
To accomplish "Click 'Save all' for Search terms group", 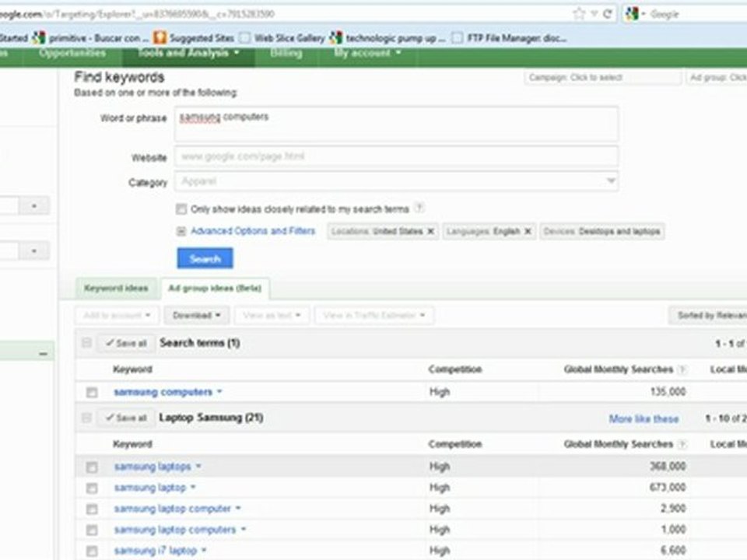I will [126, 343].
